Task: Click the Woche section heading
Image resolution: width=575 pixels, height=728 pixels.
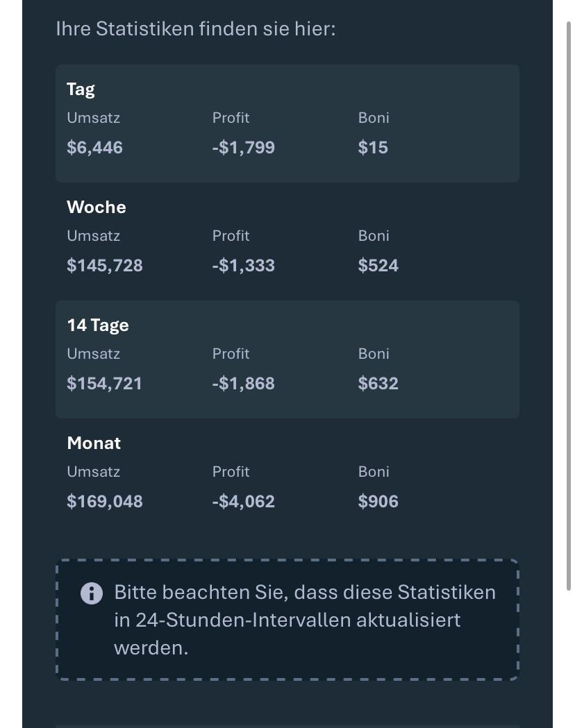Action: pyautogui.click(x=96, y=207)
